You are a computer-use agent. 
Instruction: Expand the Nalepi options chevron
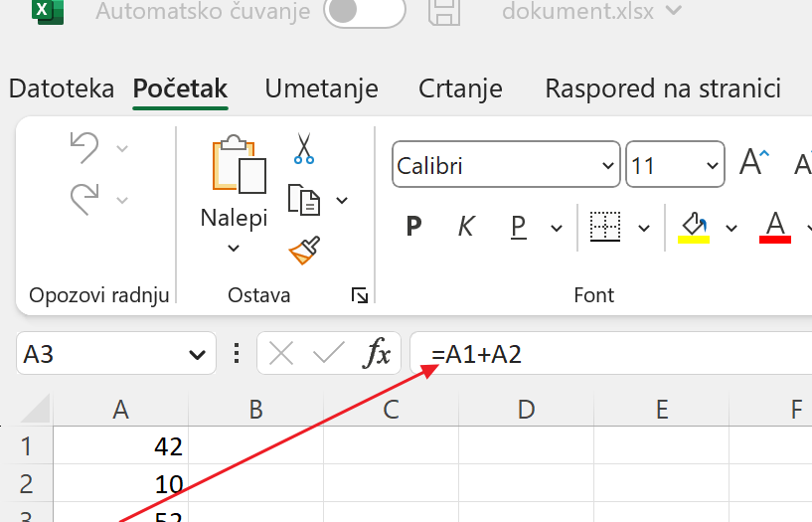[234, 249]
